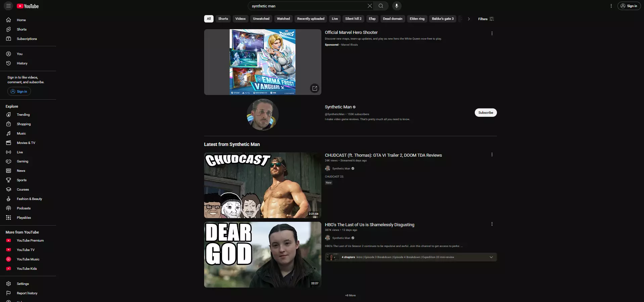644x302 pixels.
Task: Play the CHUDCAST video thumbnail
Action: click(x=263, y=185)
